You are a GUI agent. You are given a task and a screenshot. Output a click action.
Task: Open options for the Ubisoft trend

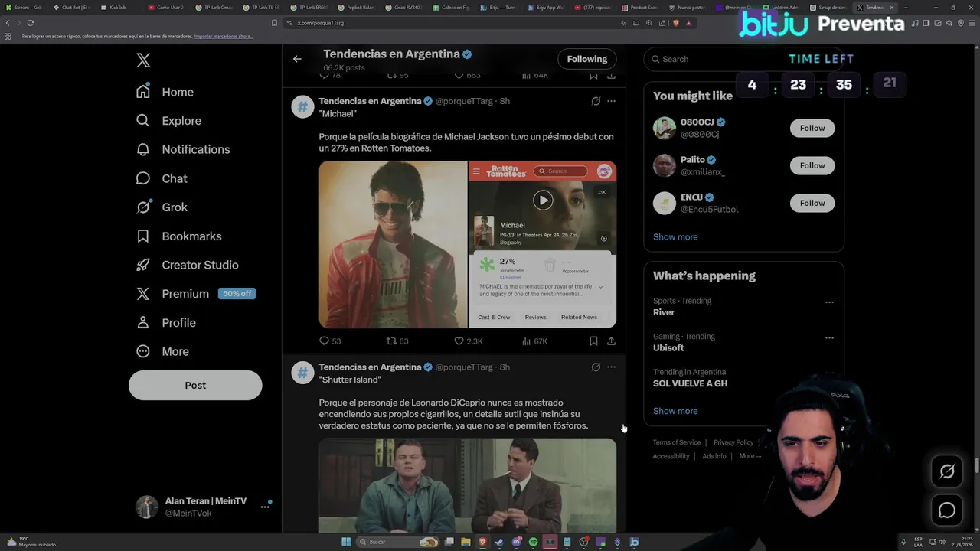click(829, 337)
